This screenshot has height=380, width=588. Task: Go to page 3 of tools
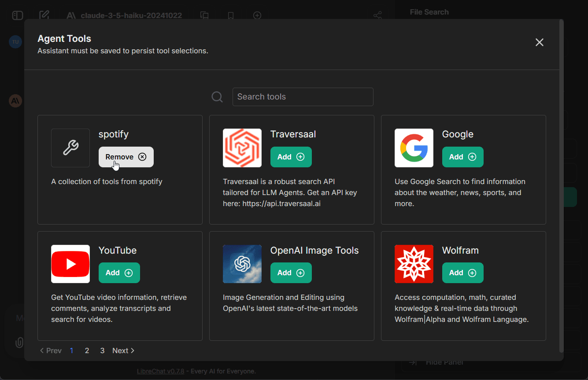[102, 350]
